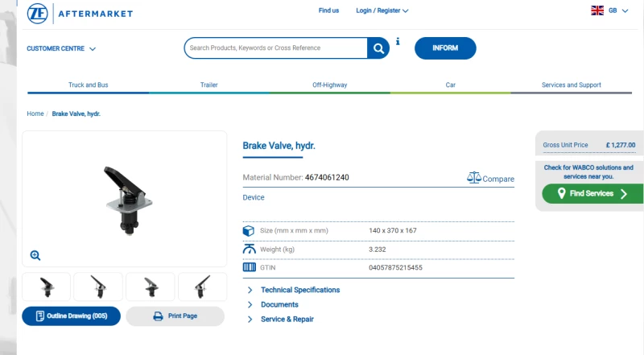Click the zoom-in icon on product image

[x=35, y=255]
